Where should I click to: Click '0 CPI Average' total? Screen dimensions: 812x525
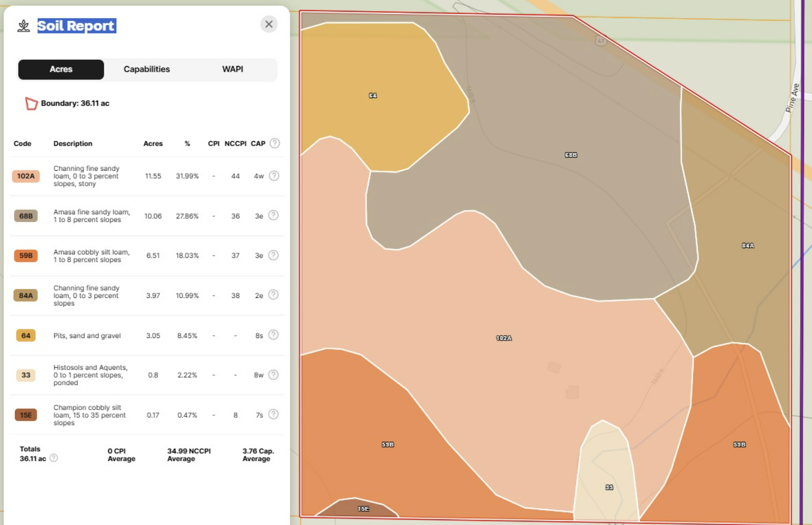pos(121,455)
